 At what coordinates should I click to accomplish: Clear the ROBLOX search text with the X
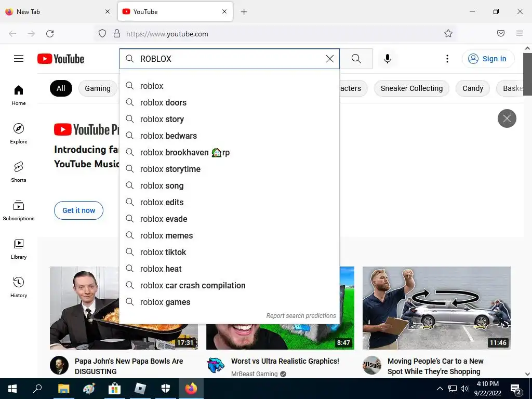pos(330,59)
